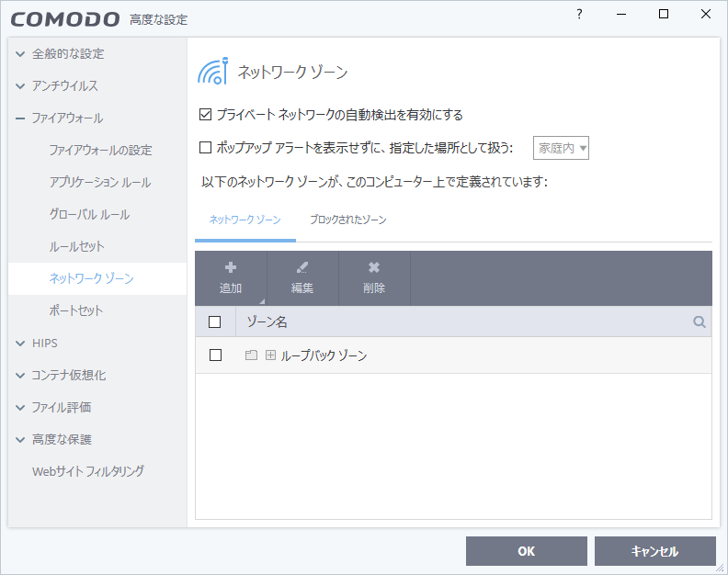The image size is (728, 575).
Task: Open the 家庭内 location dropdown
Action: point(561,148)
